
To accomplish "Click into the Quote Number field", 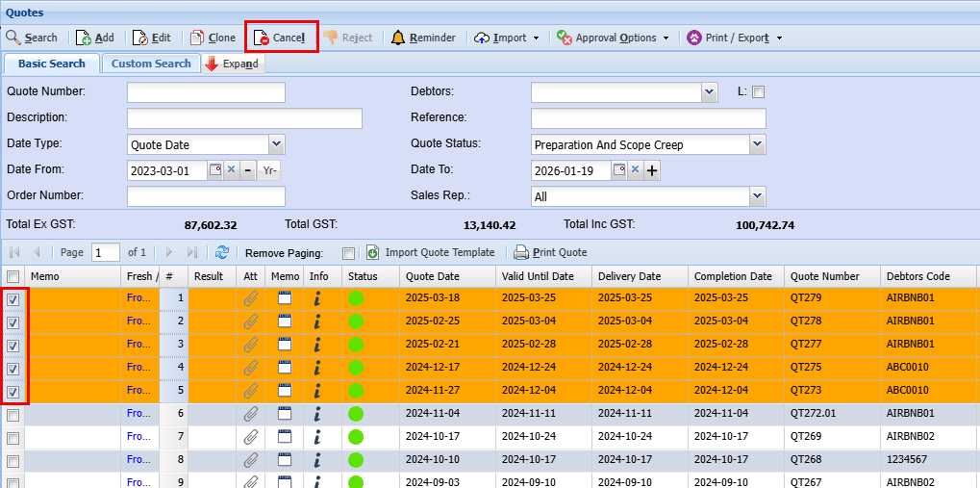I will coord(206,92).
